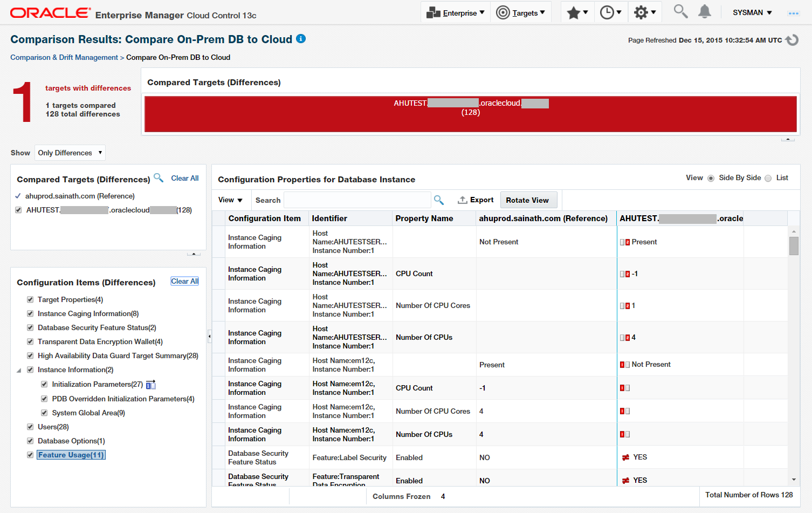The width and height of the screenshot is (812, 513).
Task: Click Clear All in Compared Targets panel
Action: click(x=185, y=178)
